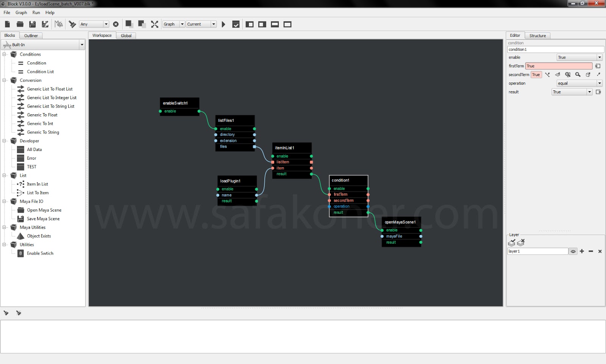Screen dimensions: 606x364
Task: Select Open Maya Scene block in tree
Action: pos(44,210)
